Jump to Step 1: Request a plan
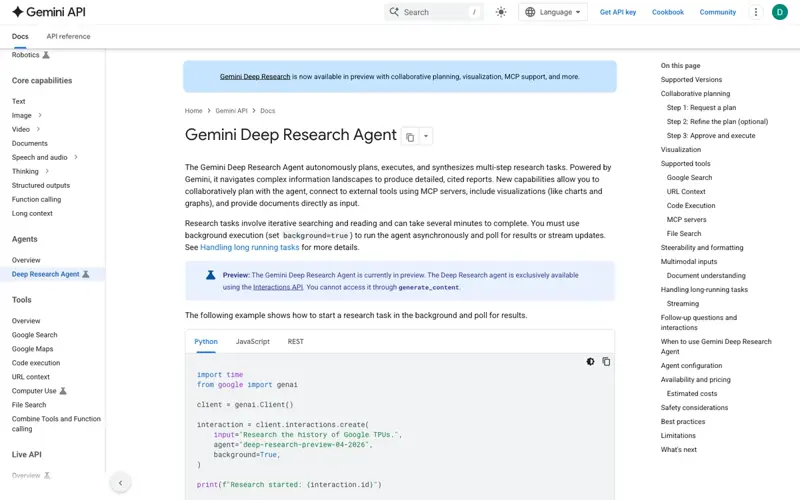This screenshot has height=500, width=800. (x=701, y=108)
